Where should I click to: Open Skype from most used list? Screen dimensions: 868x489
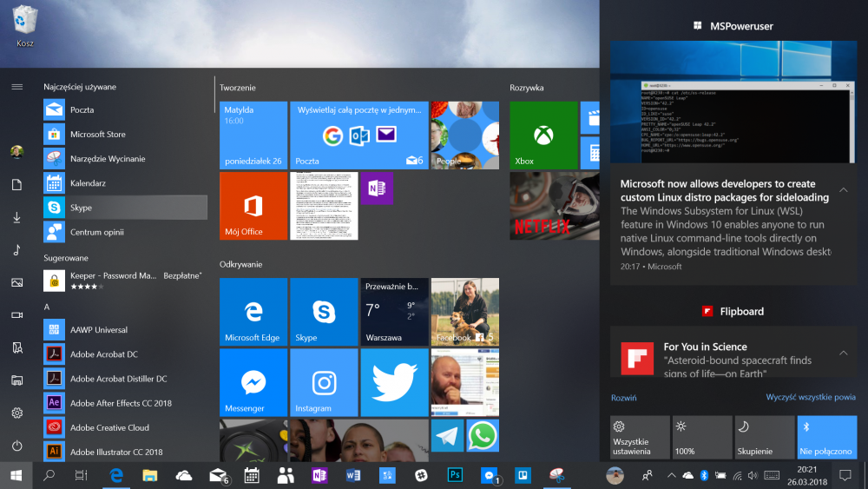(x=125, y=207)
